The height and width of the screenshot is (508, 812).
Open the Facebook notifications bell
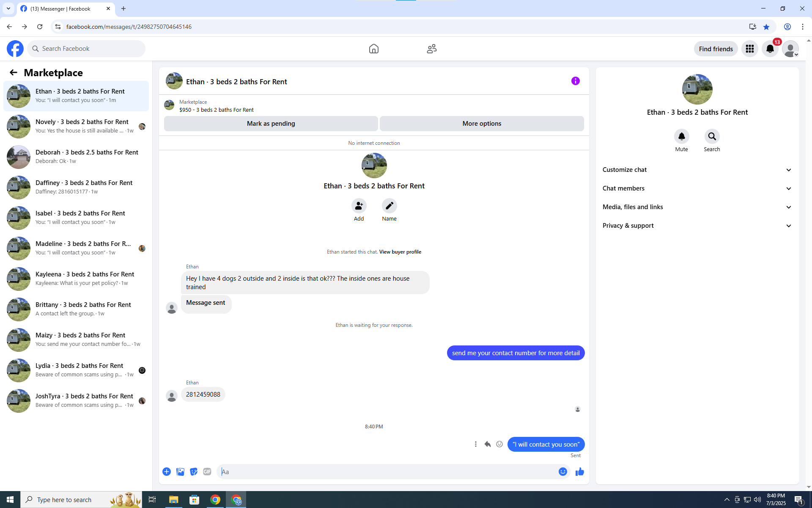[x=770, y=49]
